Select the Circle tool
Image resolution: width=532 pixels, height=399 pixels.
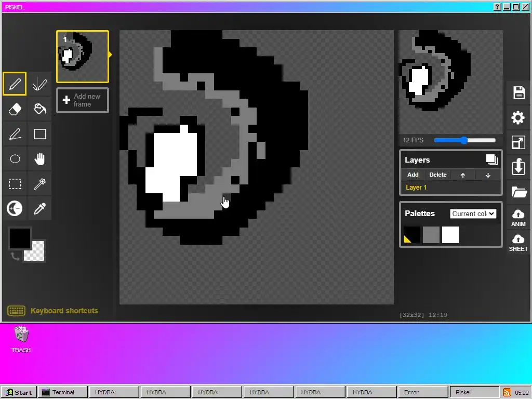[15, 159]
